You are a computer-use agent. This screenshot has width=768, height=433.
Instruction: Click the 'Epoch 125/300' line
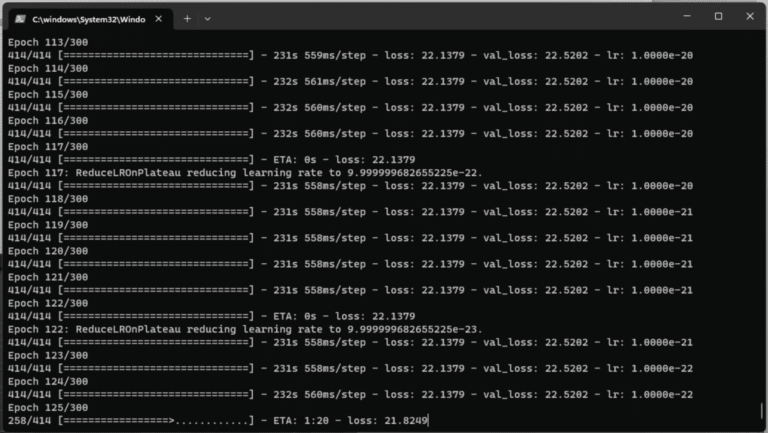(x=48, y=408)
